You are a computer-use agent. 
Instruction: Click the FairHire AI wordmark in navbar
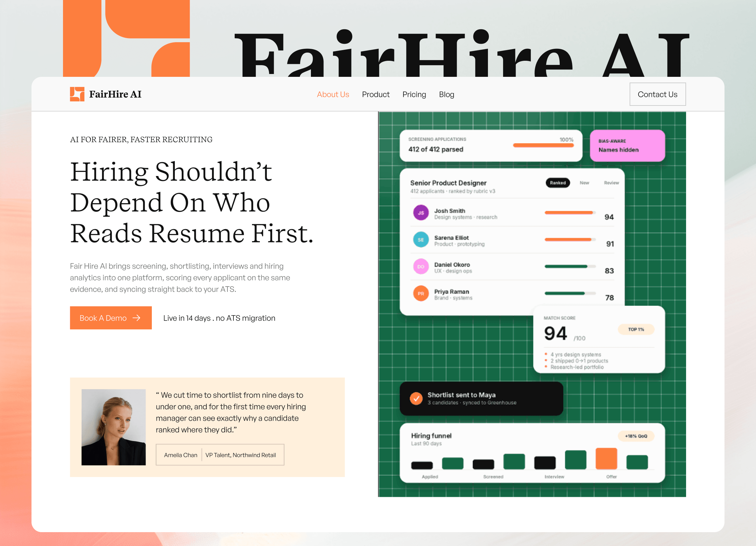point(115,94)
